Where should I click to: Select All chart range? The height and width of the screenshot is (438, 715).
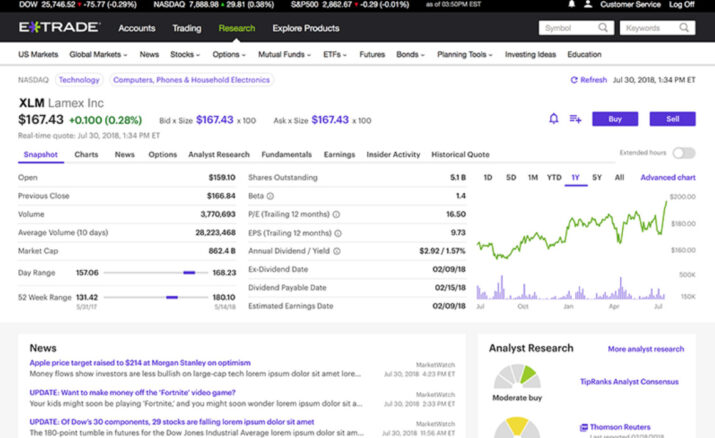[619, 177]
